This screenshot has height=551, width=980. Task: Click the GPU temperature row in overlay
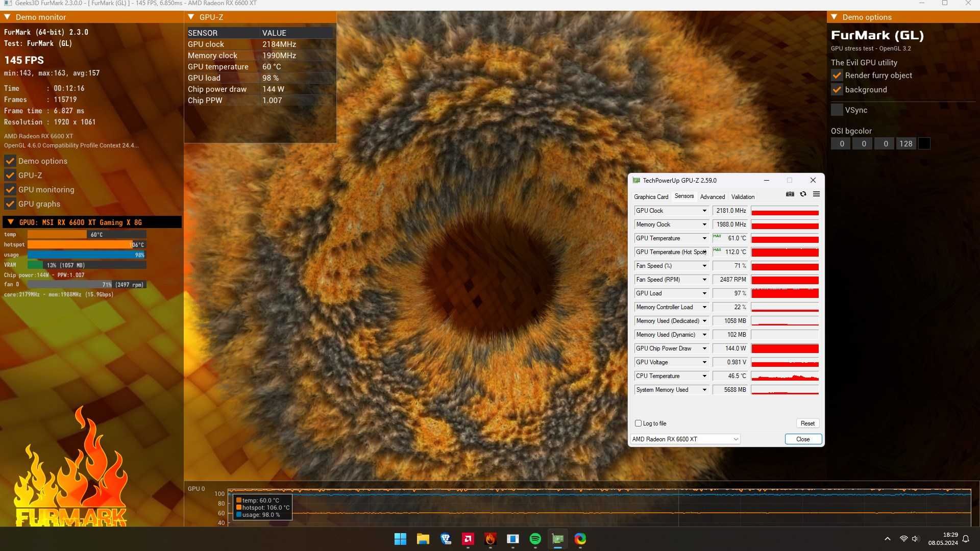[260, 67]
